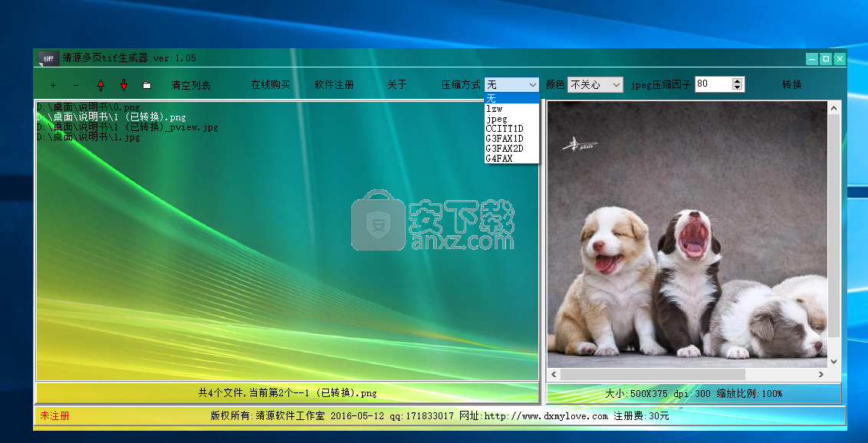Increase jpeg factor with up spinner arrow
This screenshot has height=443, width=868.
click(738, 80)
